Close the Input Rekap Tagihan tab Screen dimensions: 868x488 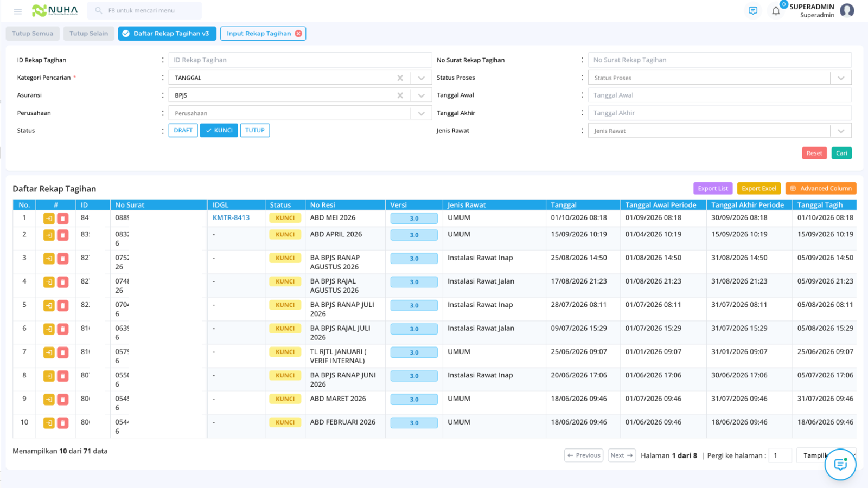pos(298,34)
